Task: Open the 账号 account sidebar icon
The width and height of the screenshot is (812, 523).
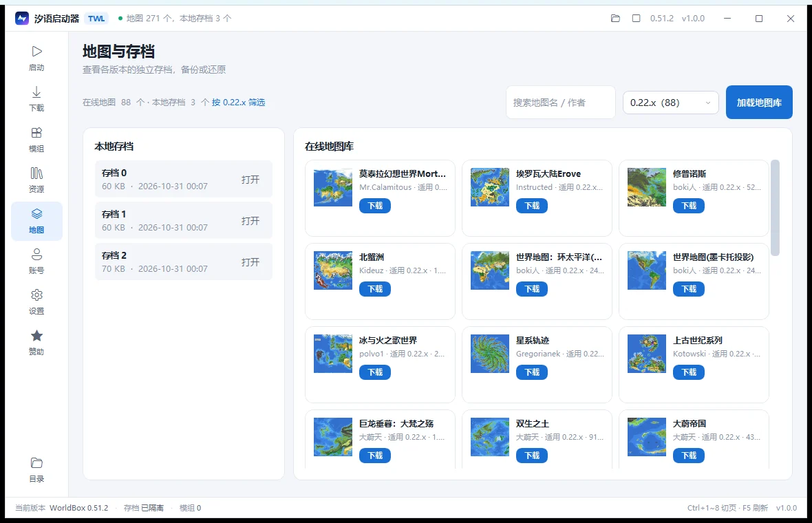Action: click(36, 254)
